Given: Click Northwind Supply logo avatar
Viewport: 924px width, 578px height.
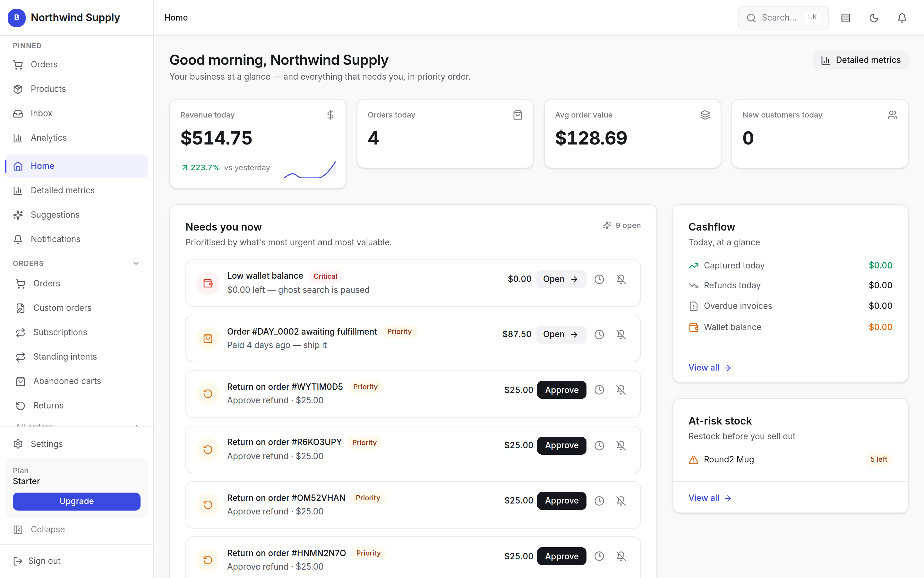Looking at the screenshot, I should tap(16, 18).
